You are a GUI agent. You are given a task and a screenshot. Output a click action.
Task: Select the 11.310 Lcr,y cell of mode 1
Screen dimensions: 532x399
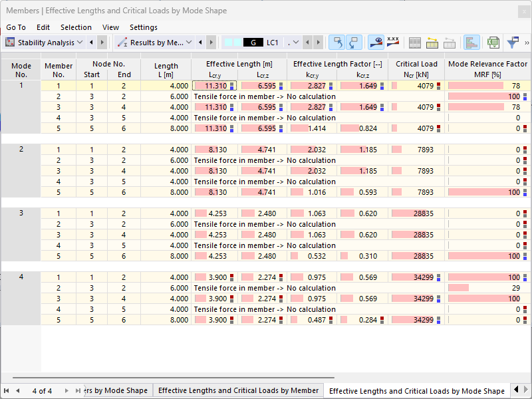[215, 86]
